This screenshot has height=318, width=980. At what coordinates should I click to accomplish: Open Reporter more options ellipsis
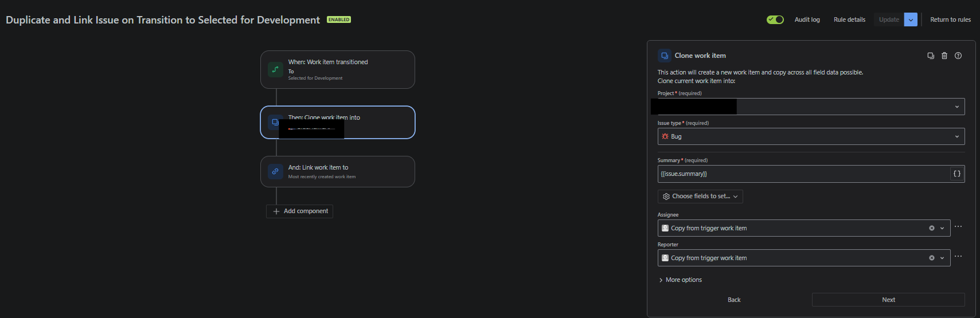pyautogui.click(x=958, y=257)
